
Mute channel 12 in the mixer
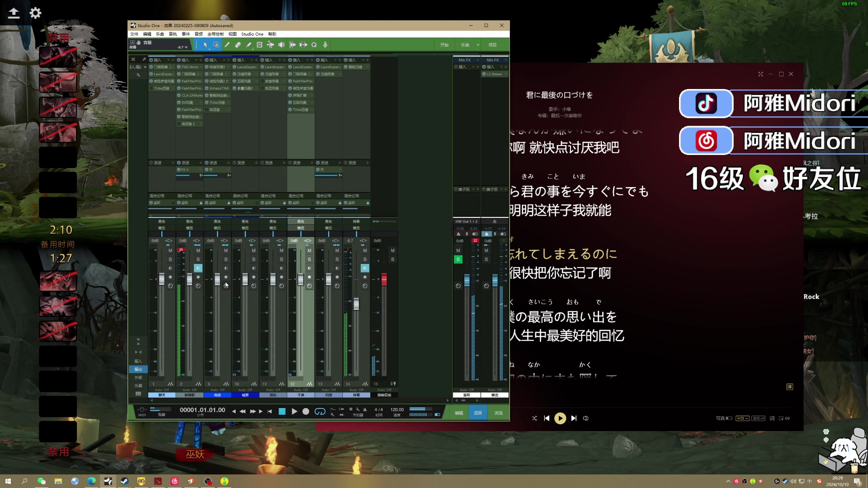point(309,250)
